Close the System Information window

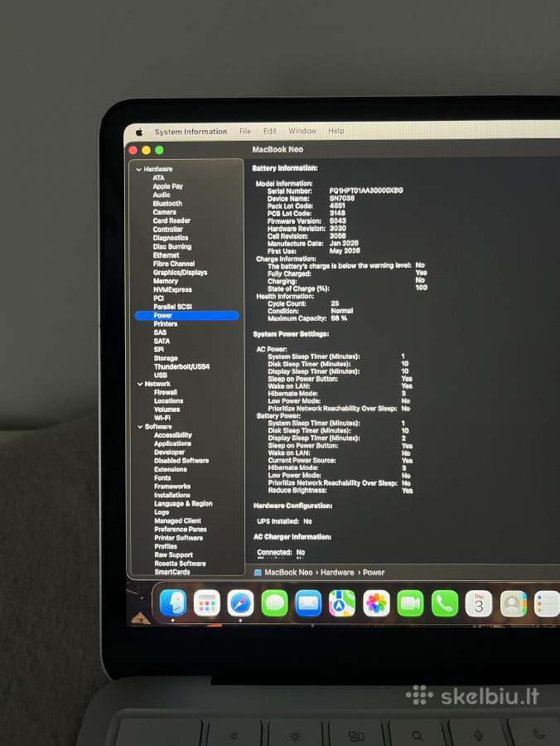[133, 150]
